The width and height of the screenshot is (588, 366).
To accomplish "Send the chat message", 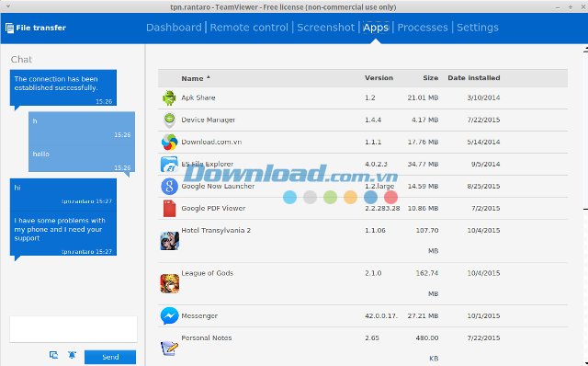I will 110,357.
